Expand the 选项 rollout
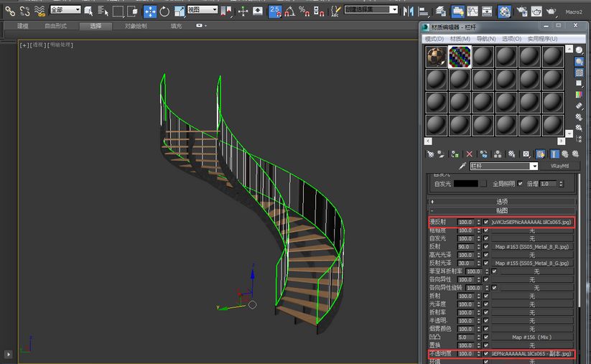591x364 pixels. [x=502, y=202]
